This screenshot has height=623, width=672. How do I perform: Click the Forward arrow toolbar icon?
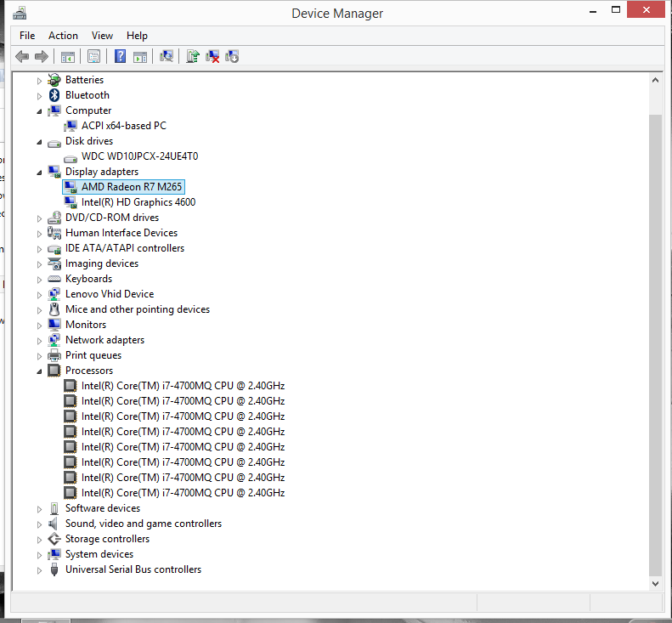(41, 57)
